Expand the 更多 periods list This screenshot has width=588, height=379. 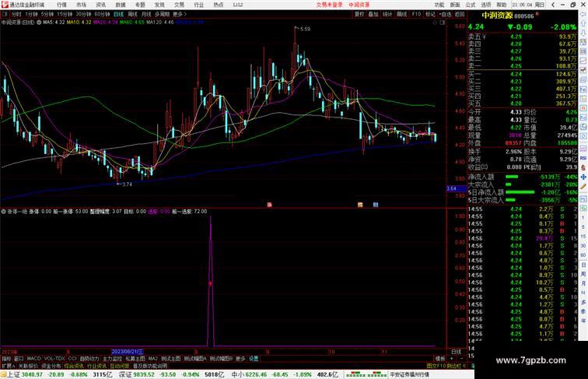coord(180,14)
